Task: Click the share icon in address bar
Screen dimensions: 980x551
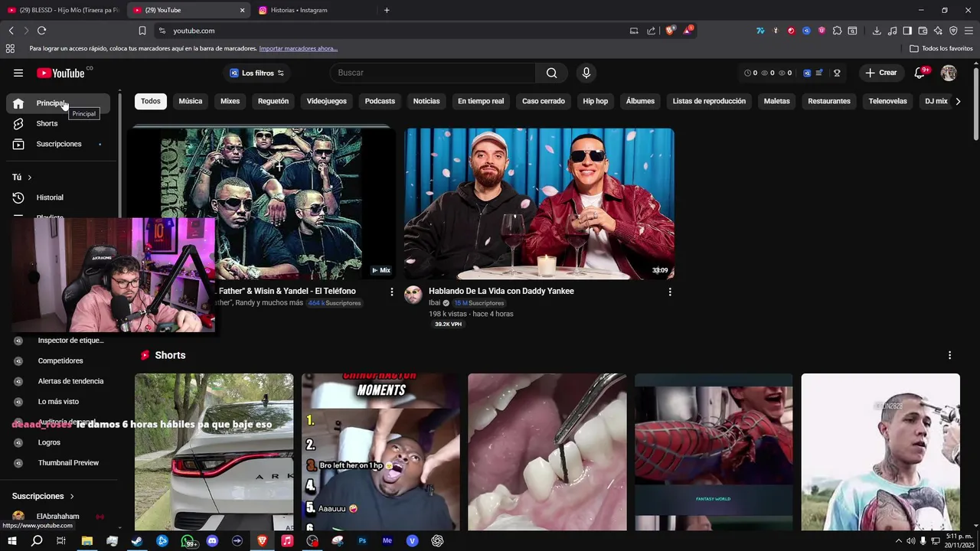Action: click(x=651, y=31)
